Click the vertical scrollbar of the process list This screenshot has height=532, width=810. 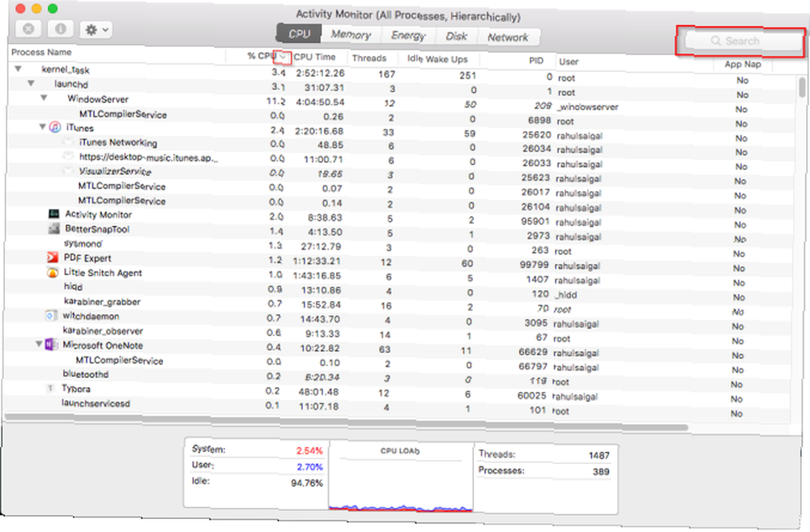tap(801, 87)
